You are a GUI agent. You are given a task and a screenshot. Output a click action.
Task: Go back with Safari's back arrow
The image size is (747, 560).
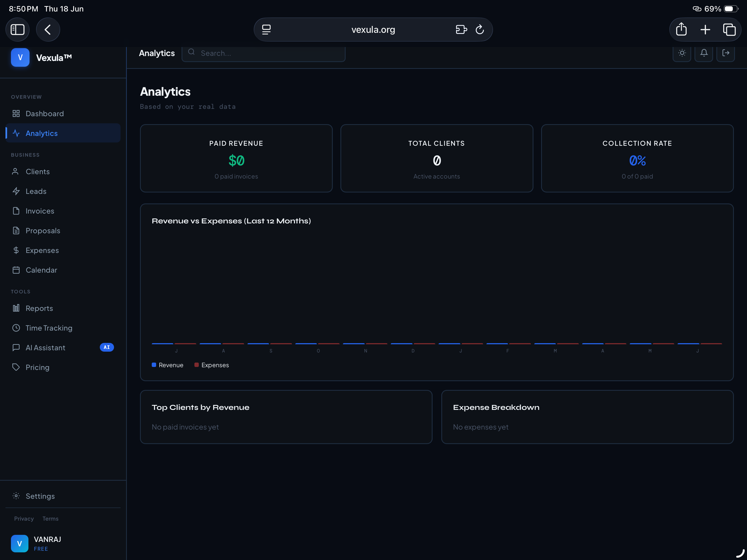[48, 30]
